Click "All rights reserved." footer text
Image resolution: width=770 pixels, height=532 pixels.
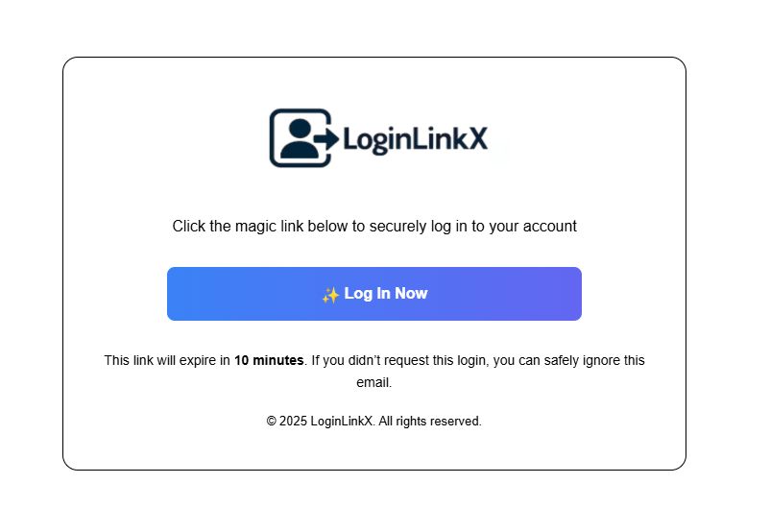point(430,422)
